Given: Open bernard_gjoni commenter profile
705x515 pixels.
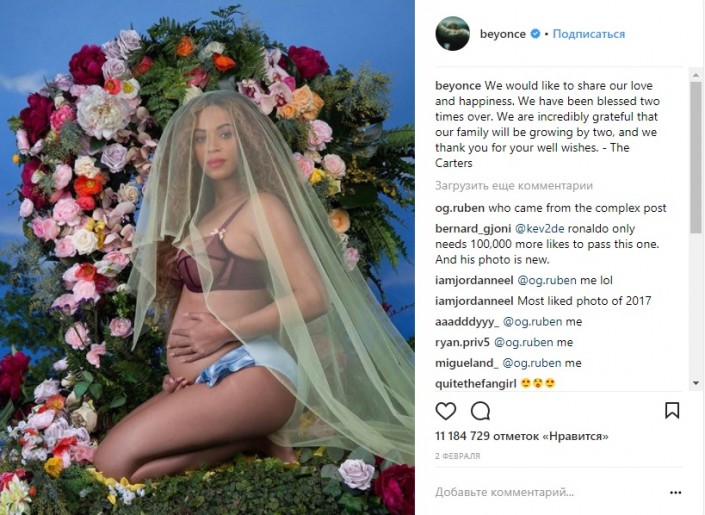Looking at the screenshot, I should click(473, 229).
